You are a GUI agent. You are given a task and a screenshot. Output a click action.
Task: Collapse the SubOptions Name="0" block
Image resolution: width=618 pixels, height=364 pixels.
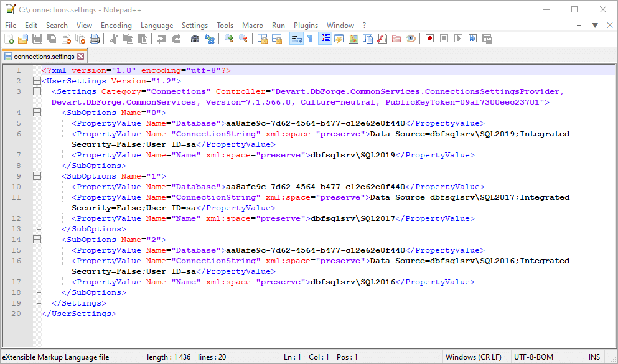37,113
